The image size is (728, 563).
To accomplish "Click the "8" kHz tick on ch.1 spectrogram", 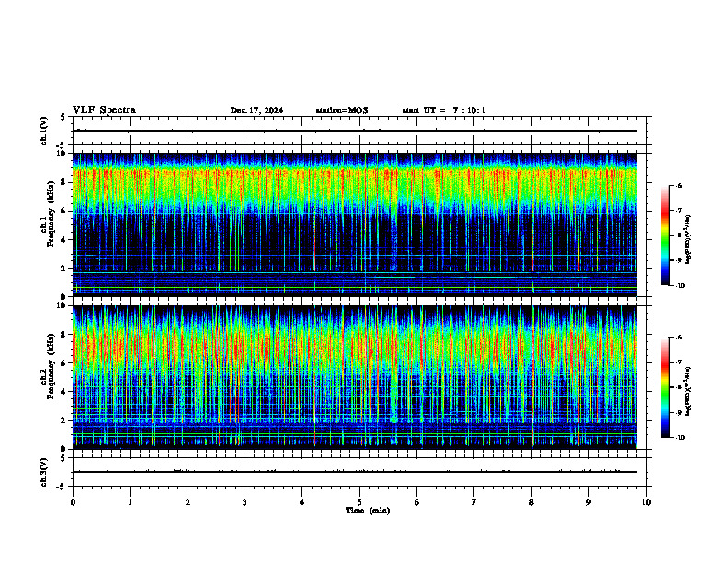I will tap(64, 182).
